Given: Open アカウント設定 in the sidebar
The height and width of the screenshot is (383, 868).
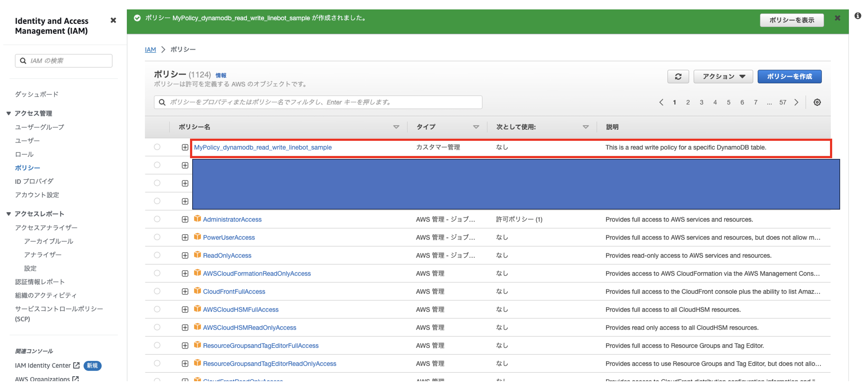Looking at the screenshot, I should click(37, 195).
